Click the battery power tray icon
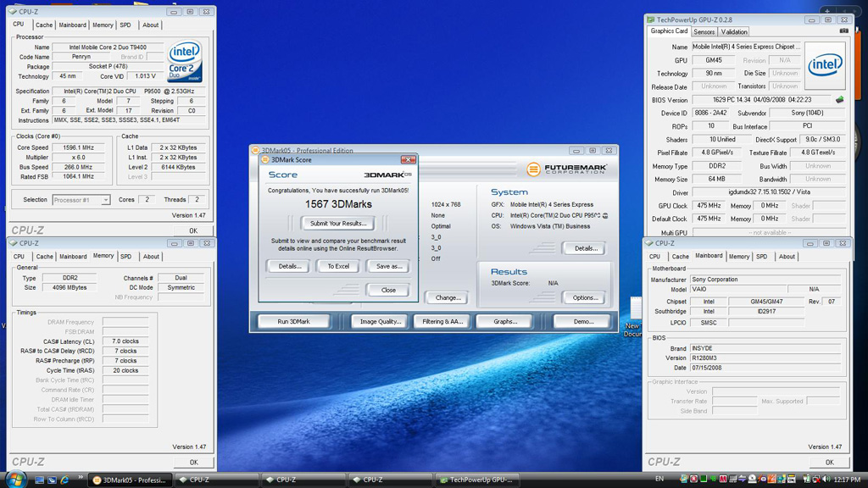Screen dimensions: 868x488 click(807, 480)
